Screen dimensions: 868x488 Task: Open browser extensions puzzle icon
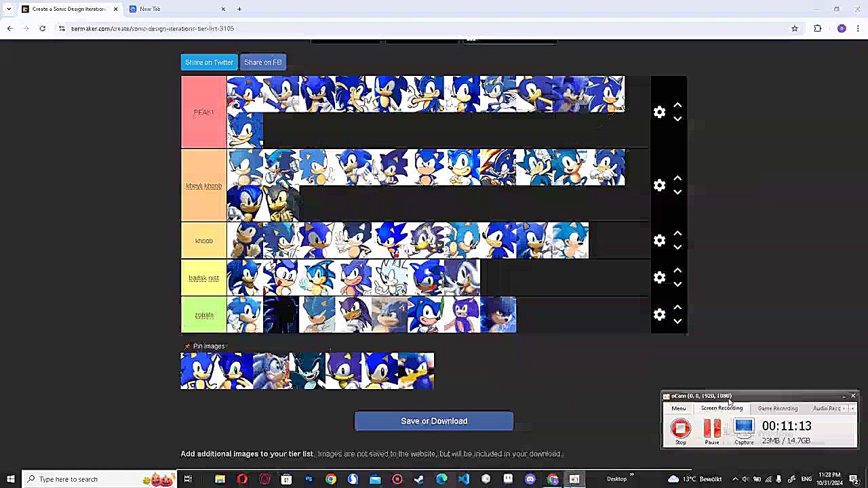tap(817, 28)
